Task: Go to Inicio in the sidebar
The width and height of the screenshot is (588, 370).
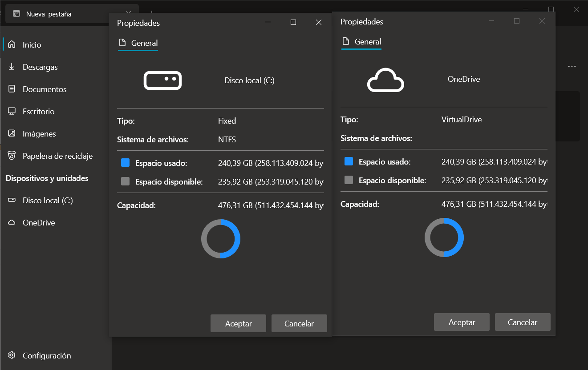Action: coord(56,44)
